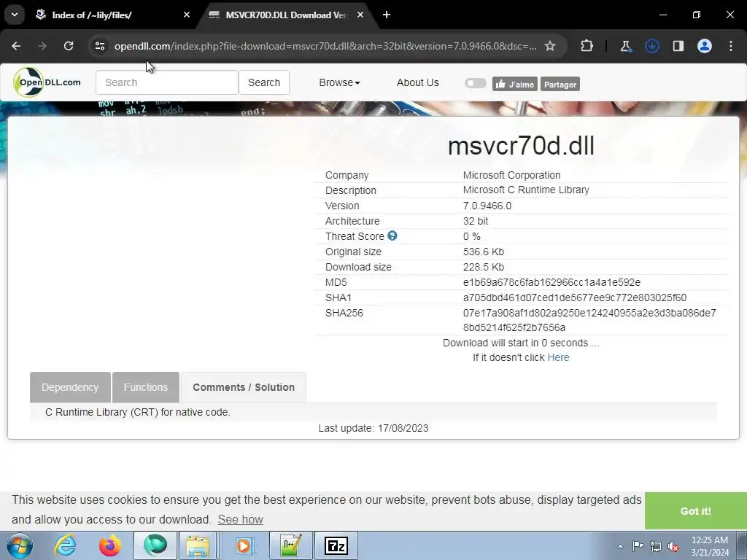Click the Search button
The image size is (747, 560).
[264, 82]
